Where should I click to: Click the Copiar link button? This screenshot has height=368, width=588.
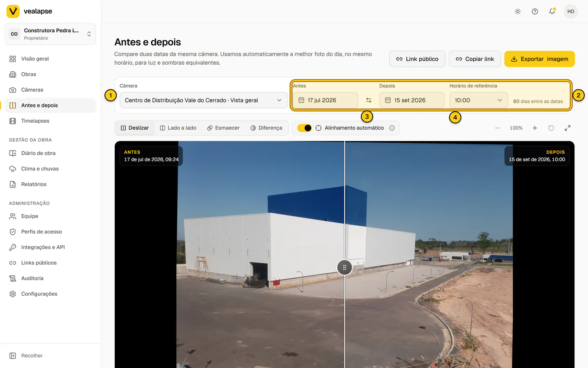(x=475, y=59)
